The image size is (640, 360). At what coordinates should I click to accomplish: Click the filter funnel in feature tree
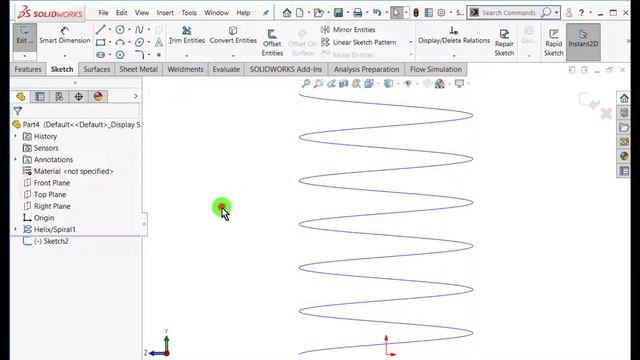coord(18,111)
